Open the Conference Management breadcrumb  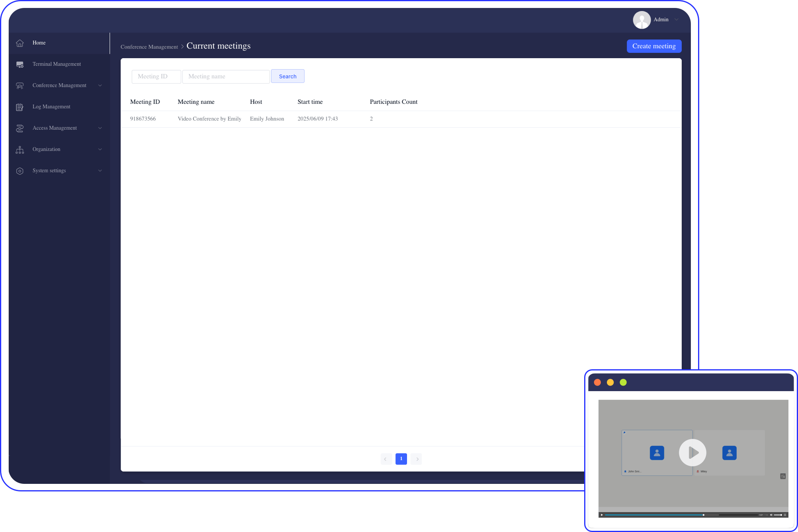[149, 47]
